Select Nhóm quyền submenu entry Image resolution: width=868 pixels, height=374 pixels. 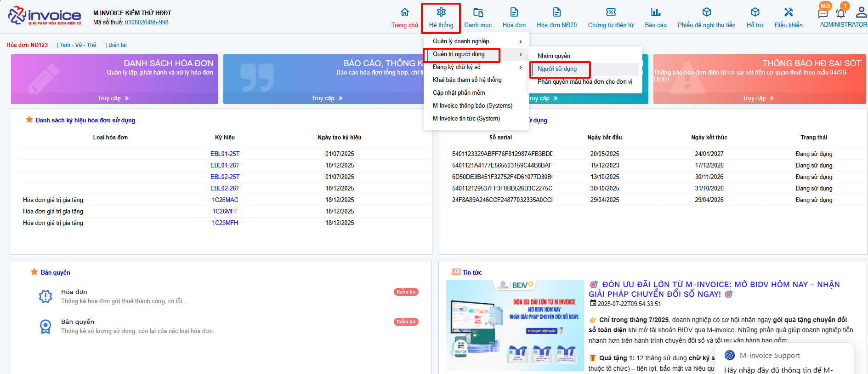pyautogui.click(x=554, y=56)
